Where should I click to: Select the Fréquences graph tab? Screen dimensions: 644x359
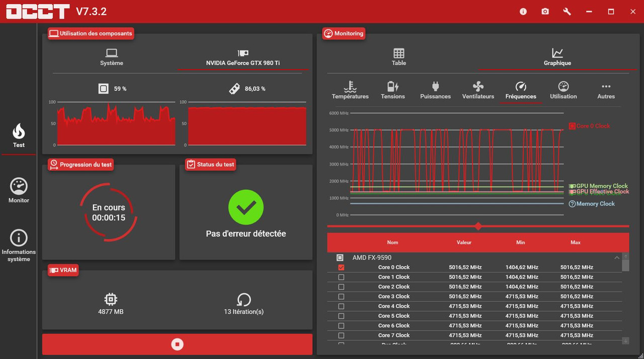point(521,91)
